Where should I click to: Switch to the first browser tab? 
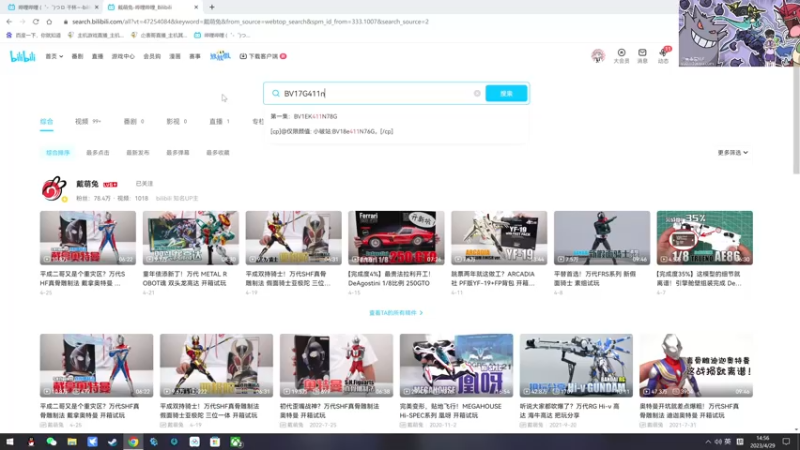click(x=53, y=7)
